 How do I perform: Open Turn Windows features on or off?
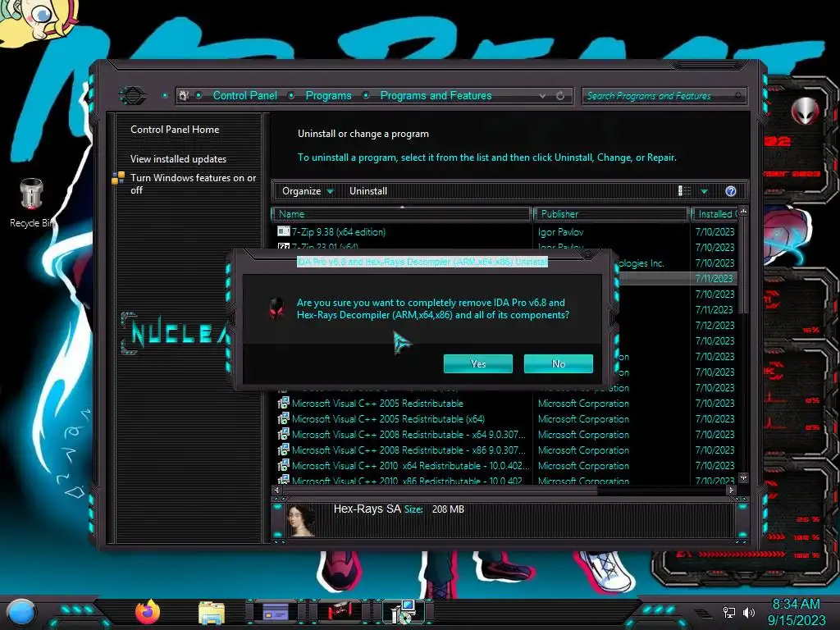click(x=193, y=184)
